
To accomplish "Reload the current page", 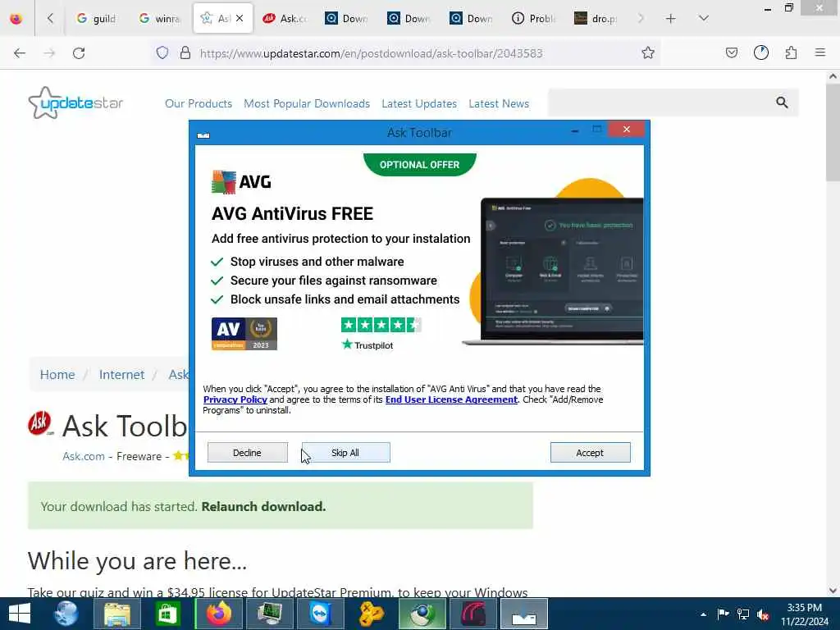I will coord(79,53).
